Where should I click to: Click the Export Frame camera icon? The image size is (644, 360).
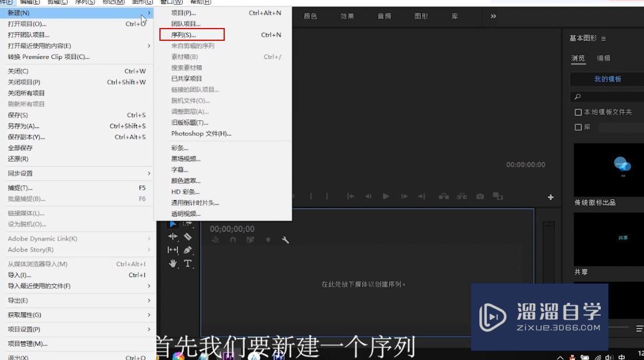coord(479,197)
